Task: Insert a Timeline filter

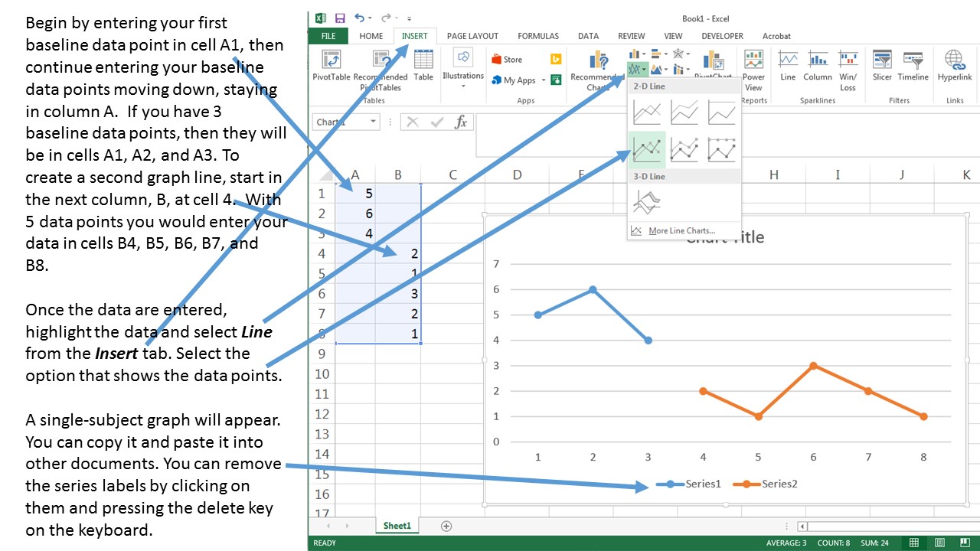Action: 913,66
